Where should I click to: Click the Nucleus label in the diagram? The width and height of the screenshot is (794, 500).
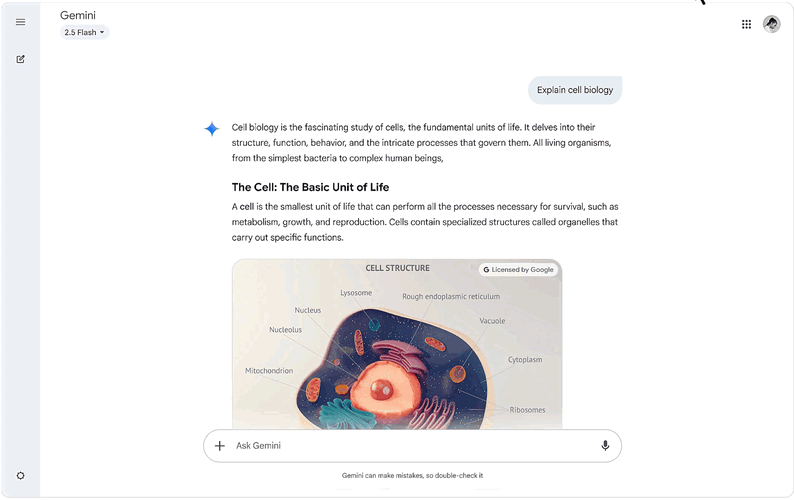click(308, 310)
